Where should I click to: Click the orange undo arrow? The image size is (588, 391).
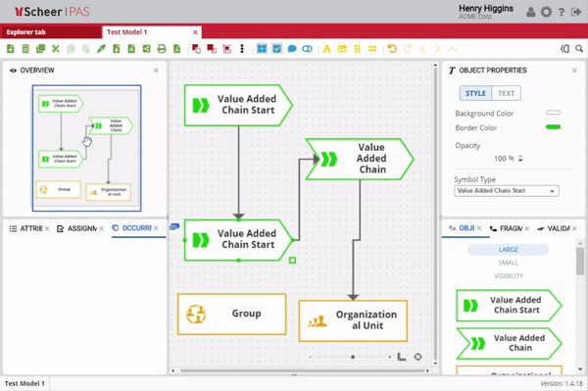coord(392,49)
